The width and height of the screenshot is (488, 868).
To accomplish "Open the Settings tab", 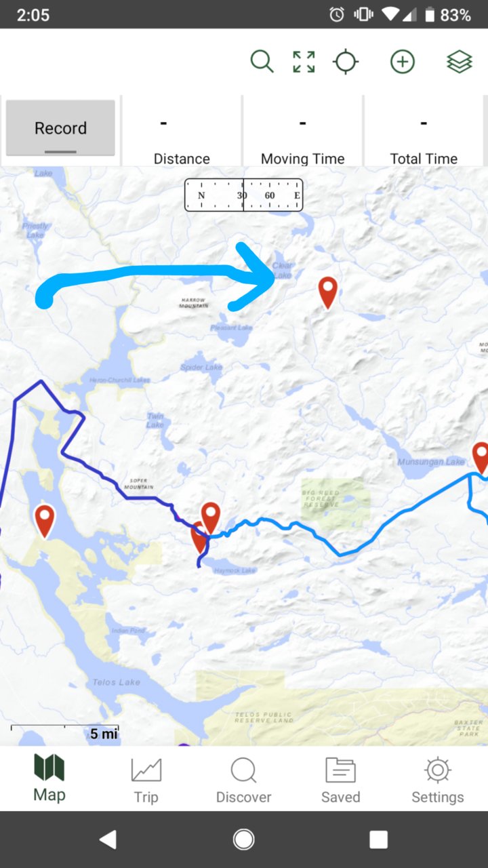I will 438,780.
